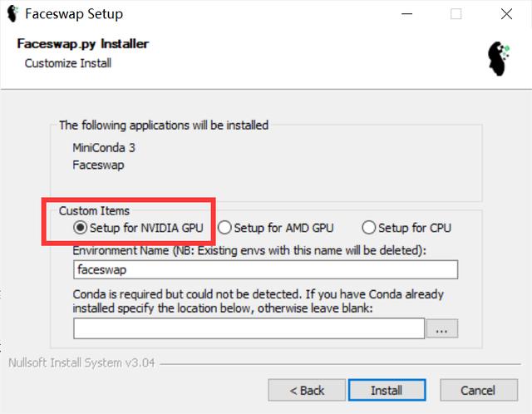This screenshot has height=414, width=532.
Task: Click the disabled maximize window button
Action: point(456,14)
